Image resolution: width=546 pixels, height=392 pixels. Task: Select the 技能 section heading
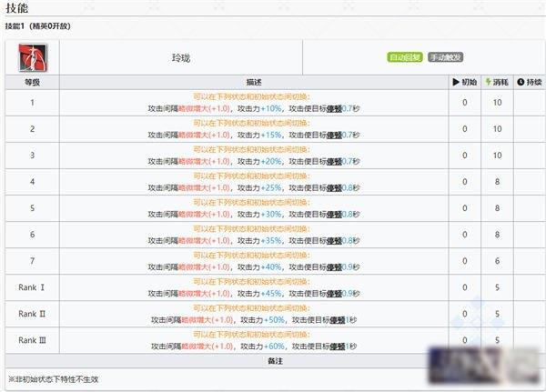[x=16, y=8]
